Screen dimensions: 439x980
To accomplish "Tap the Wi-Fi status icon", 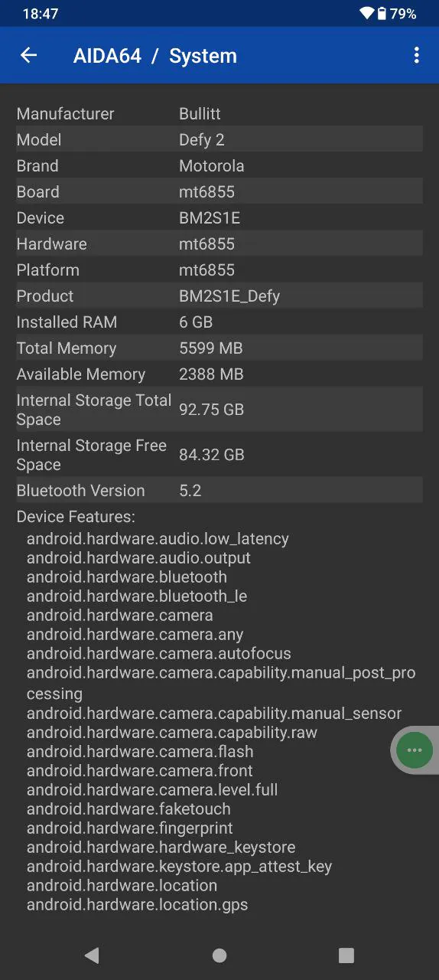I will point(366,14).
